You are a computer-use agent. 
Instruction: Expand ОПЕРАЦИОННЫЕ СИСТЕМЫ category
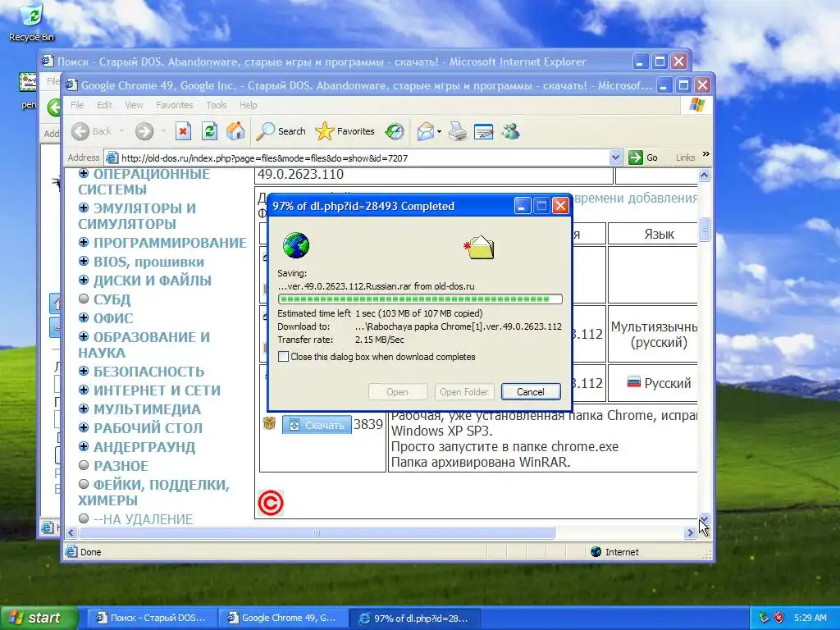(84, 174)
